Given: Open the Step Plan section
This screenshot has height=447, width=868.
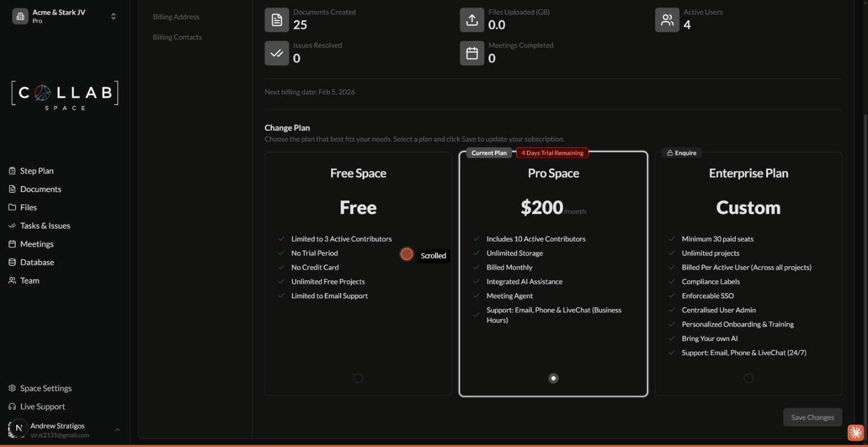Looking at the screenshot, I should tap(36, 170).
